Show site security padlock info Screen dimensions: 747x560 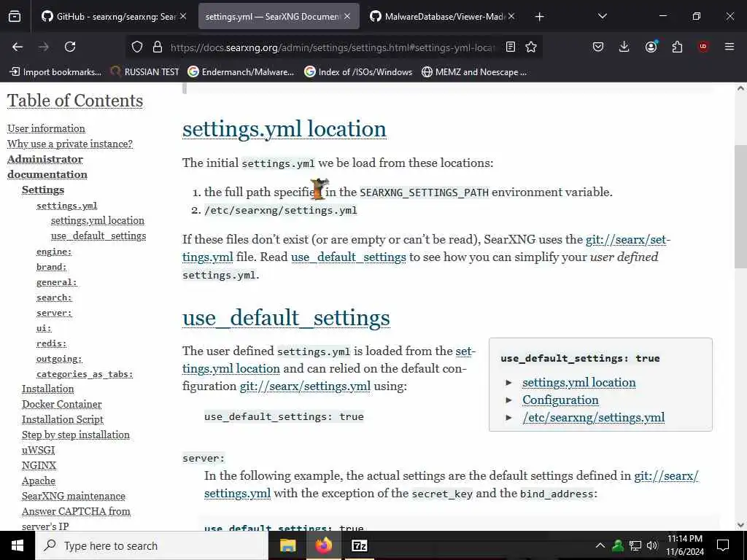coord(158,47)
